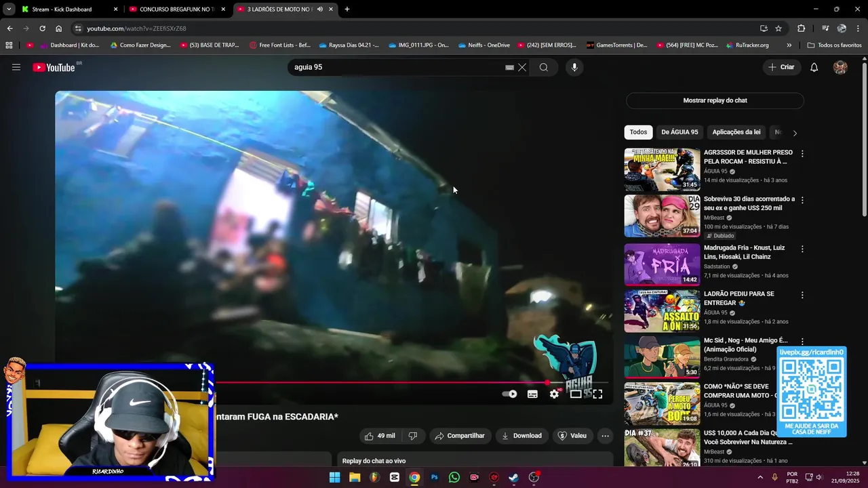The width and height of the screenshot is (868, 488).
Task: Switch to theater mode
Action: click(x=576, y=394)
